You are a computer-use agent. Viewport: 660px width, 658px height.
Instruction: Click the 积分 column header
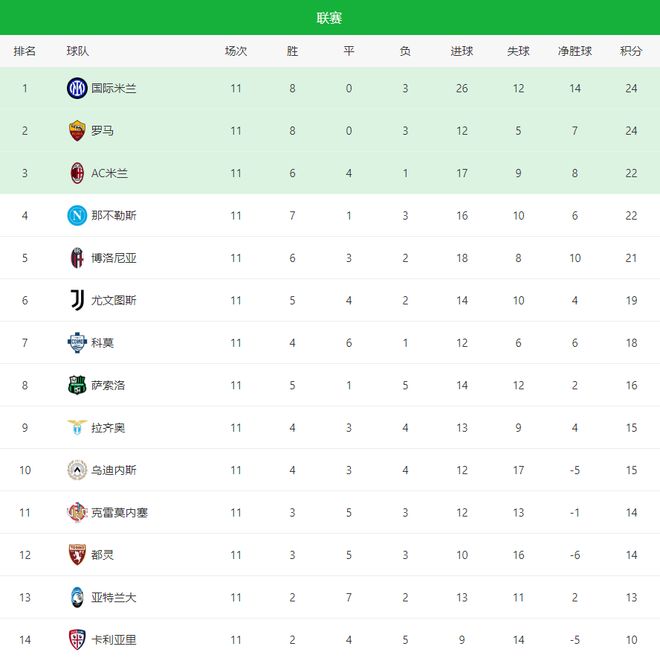point(631,51)
